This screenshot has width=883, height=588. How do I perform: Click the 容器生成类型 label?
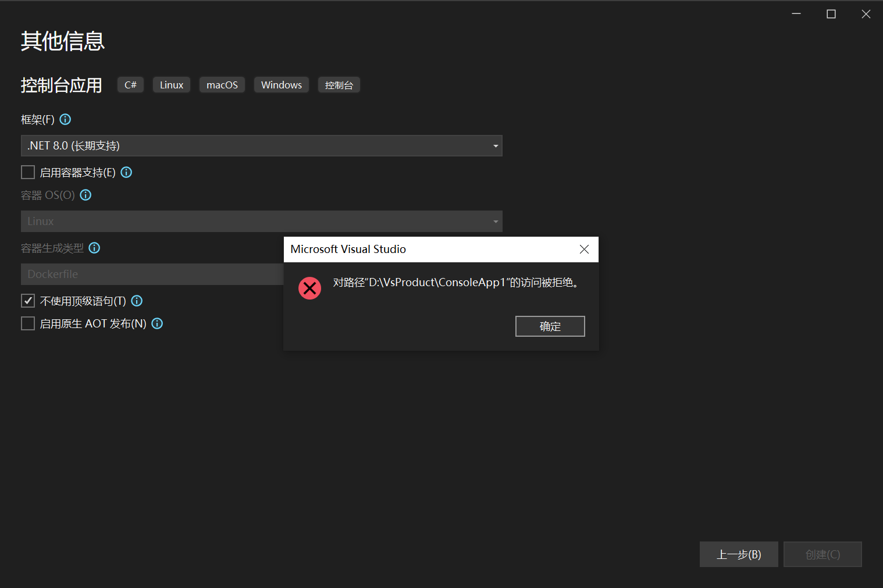[x=52, y=248]
